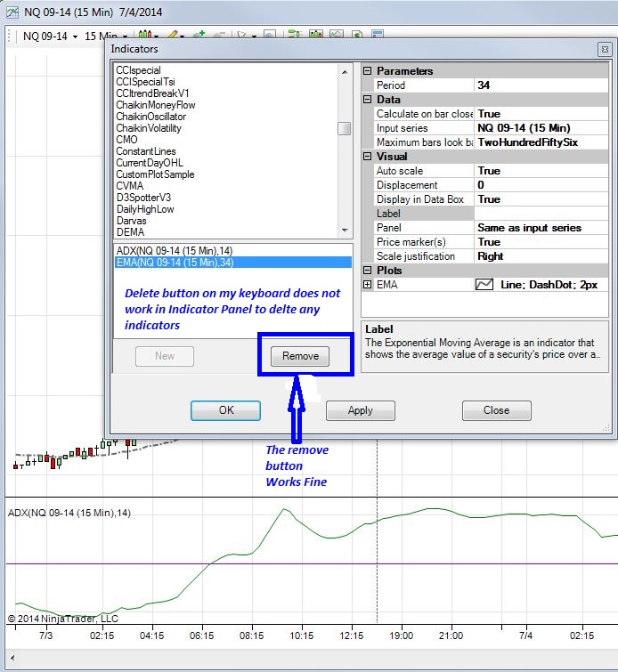Screen dimensions: 618x672
Task: Close the Indicators dialog with X
Action: tap(605, 49)
